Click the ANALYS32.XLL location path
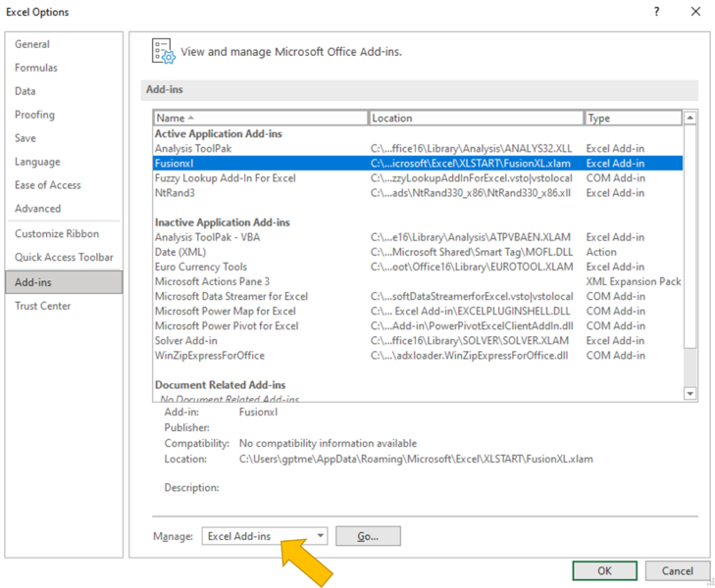This screenshot has width=715, height=588. [471, 149]
